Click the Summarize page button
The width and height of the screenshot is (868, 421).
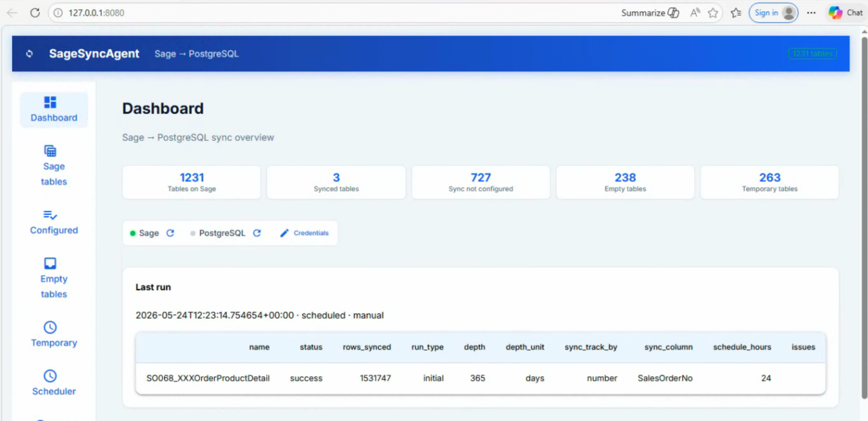[x=650, y=13]
